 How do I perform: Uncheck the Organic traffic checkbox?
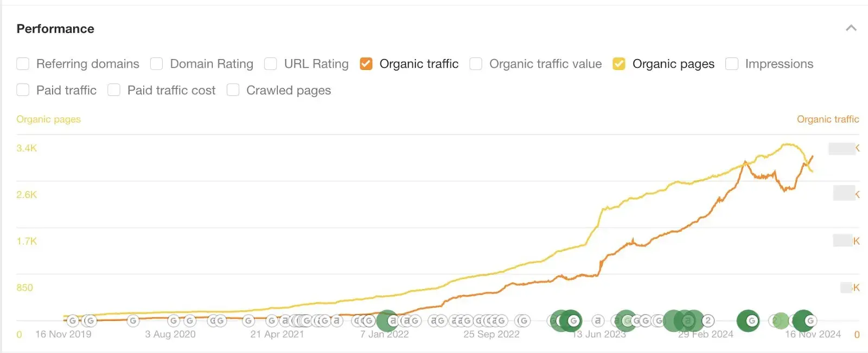[366, 64]
